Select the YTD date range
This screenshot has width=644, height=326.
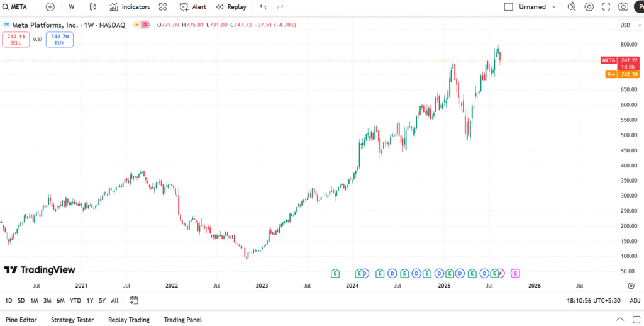[x=75, y=301]
